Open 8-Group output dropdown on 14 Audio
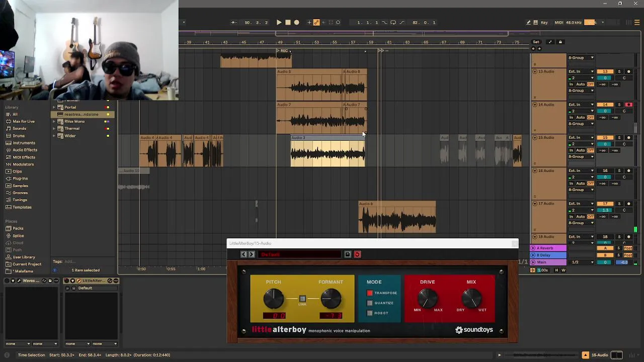 pyautogui.click(x=581, y=124)
